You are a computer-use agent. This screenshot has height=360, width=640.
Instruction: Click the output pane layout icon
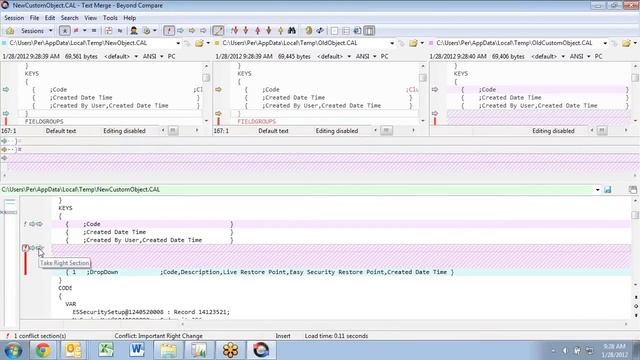(357, 31)
